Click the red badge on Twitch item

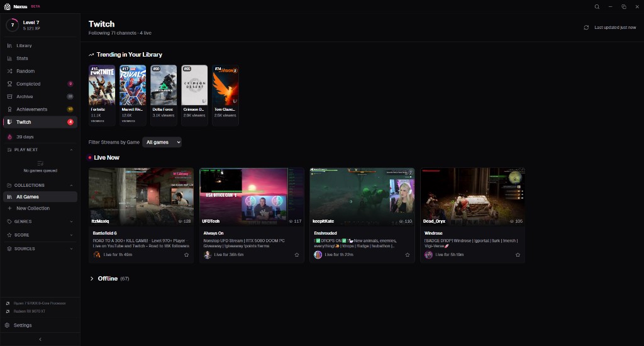(x=70, y=122)
